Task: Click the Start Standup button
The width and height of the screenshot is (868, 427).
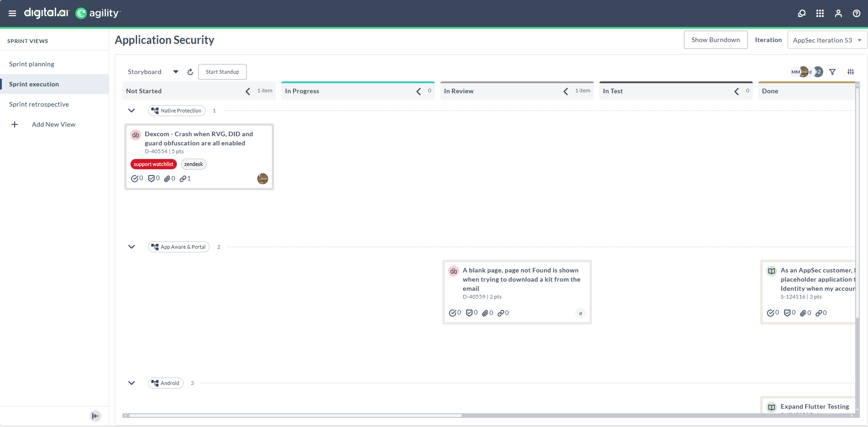Action: point(222,72)
